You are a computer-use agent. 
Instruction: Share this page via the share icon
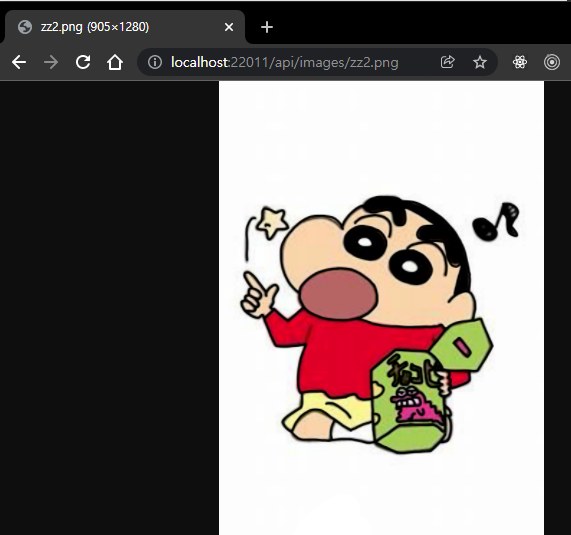(x=448, y=62)
